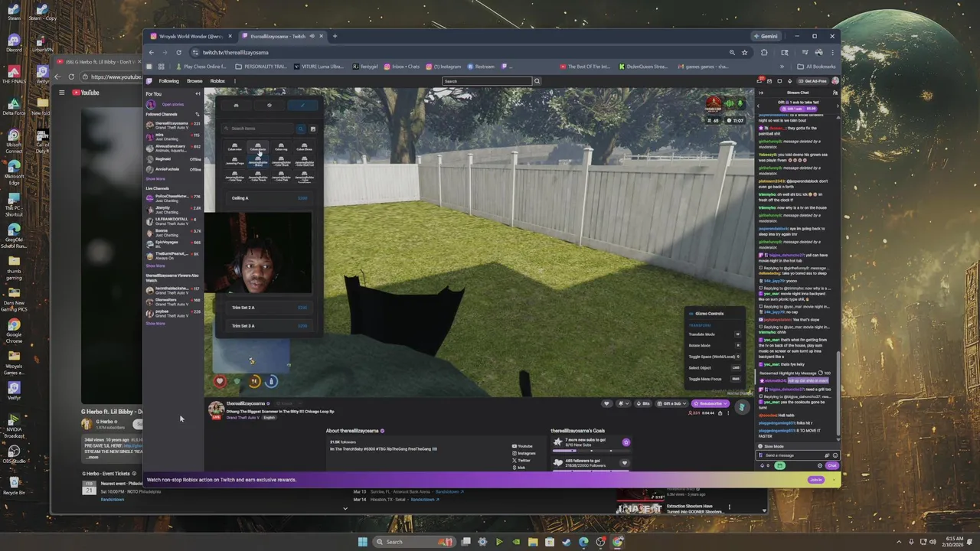980x551 pixels.
Task: Open Roblox link in Twitch nav
Action: tap(217, 81)
